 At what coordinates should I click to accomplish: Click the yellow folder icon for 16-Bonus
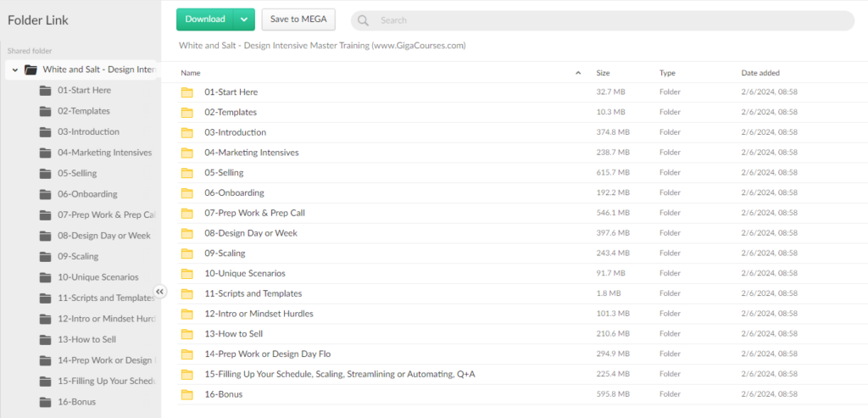tap(187, 394)
